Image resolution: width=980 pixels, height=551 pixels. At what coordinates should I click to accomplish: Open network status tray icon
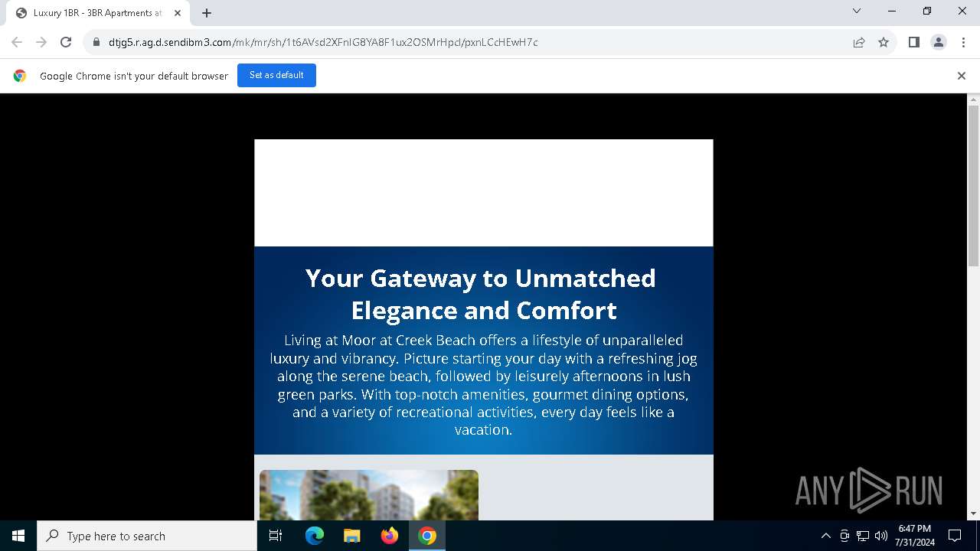click(863, 536)
